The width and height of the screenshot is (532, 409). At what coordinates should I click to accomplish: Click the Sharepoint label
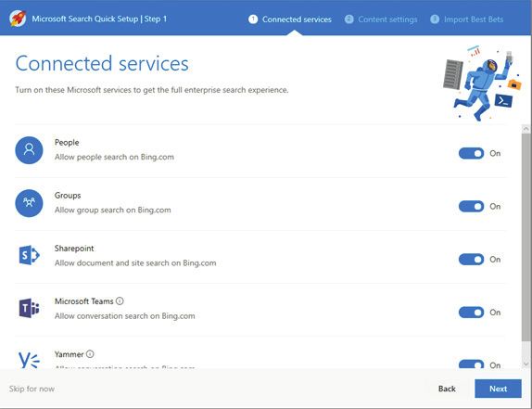[x=74, y=249]
